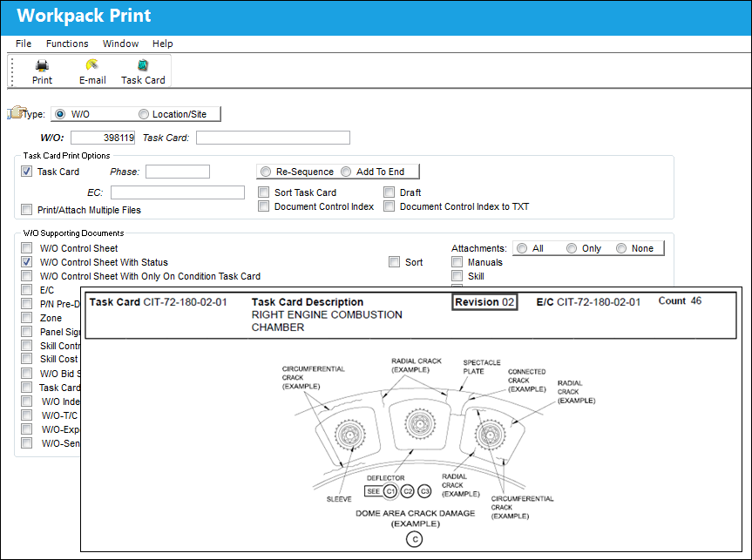The image size is (752, 560).
Task: Check the Skill attachment checkbox
Action: [457, 276]
